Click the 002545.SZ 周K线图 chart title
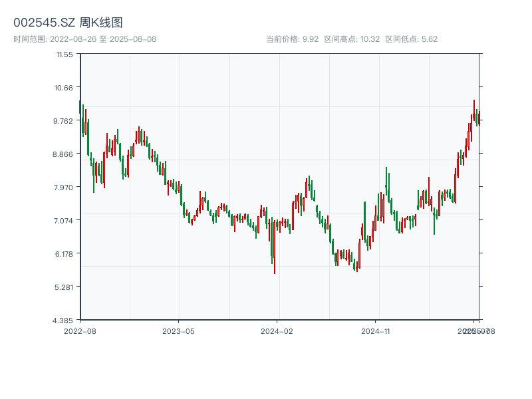The height and width of the screenshot is (399, 532). (68, 23)
